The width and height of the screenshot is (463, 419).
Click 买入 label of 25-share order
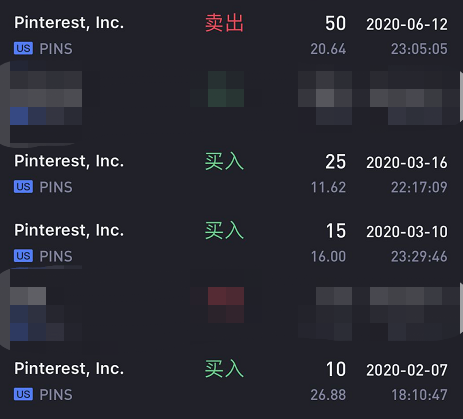(224, 162)
